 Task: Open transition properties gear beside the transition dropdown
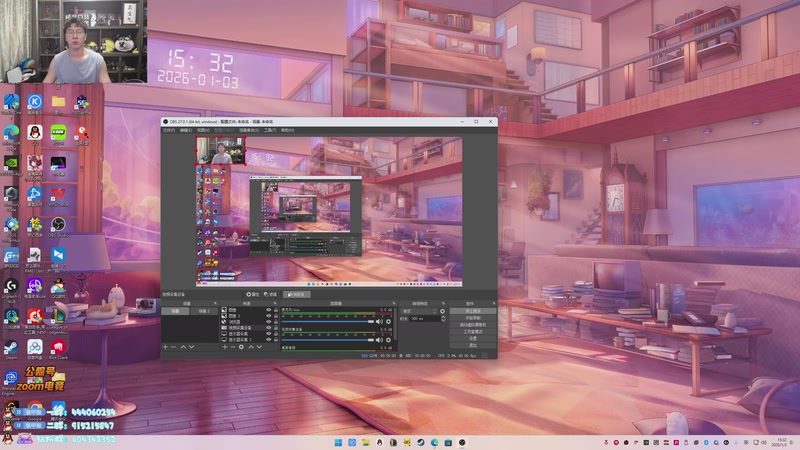[442, 311]
